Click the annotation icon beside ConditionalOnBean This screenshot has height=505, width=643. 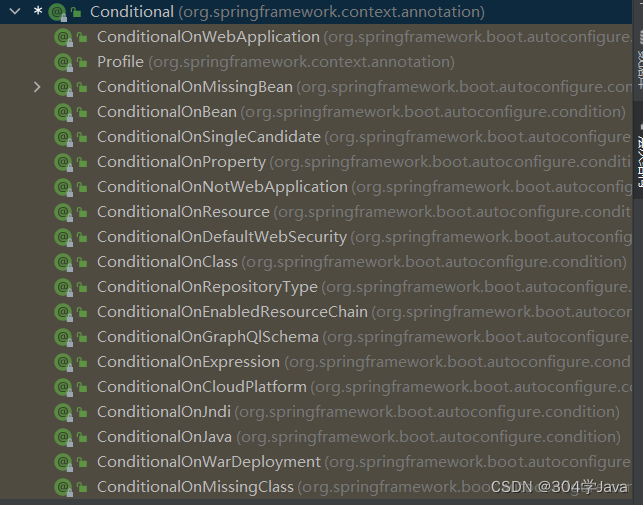click(x=63, y=112)
